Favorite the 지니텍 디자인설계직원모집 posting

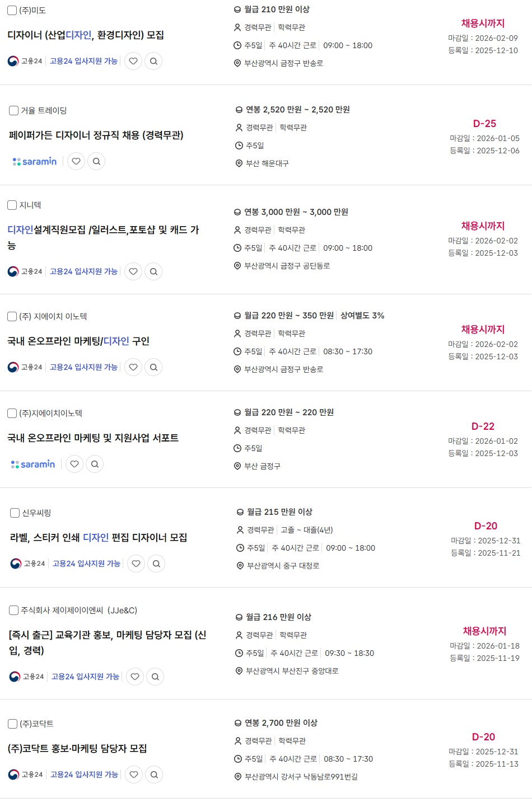(133, 271)
